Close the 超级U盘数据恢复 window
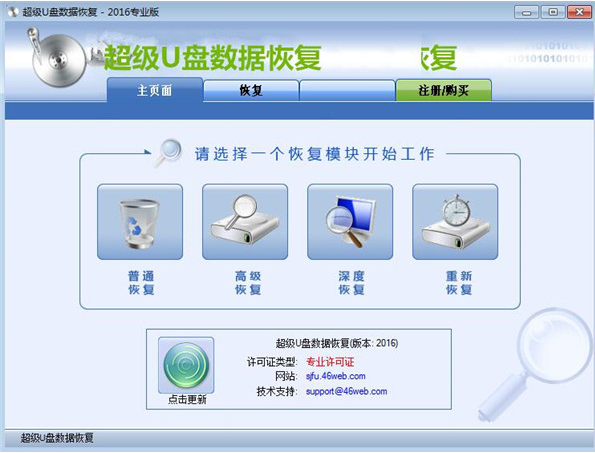This screenshot has width=595, height=453. (579, 13)
